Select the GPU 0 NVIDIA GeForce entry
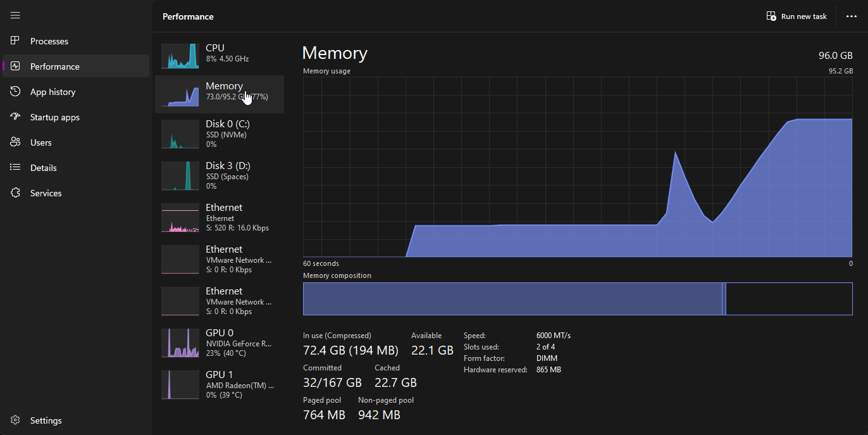Screen dimensions: 868x435 point(220,343)
